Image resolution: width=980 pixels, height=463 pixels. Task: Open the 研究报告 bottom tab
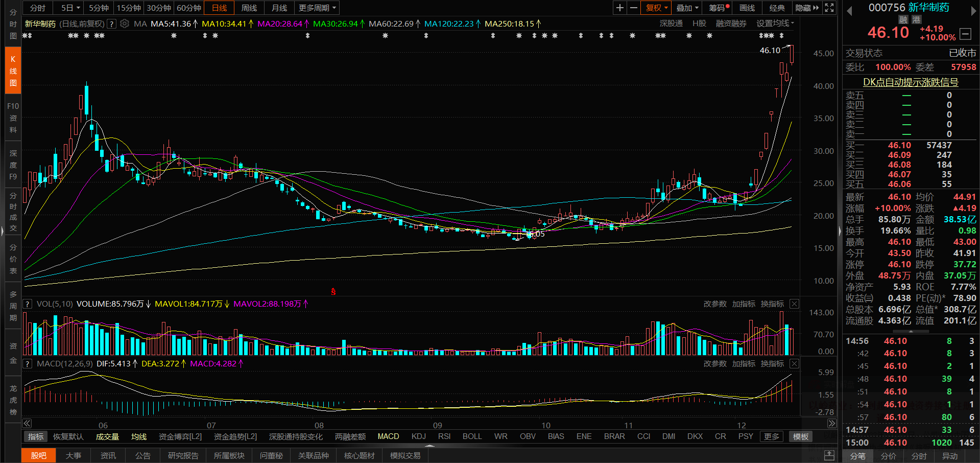point(183,455)
